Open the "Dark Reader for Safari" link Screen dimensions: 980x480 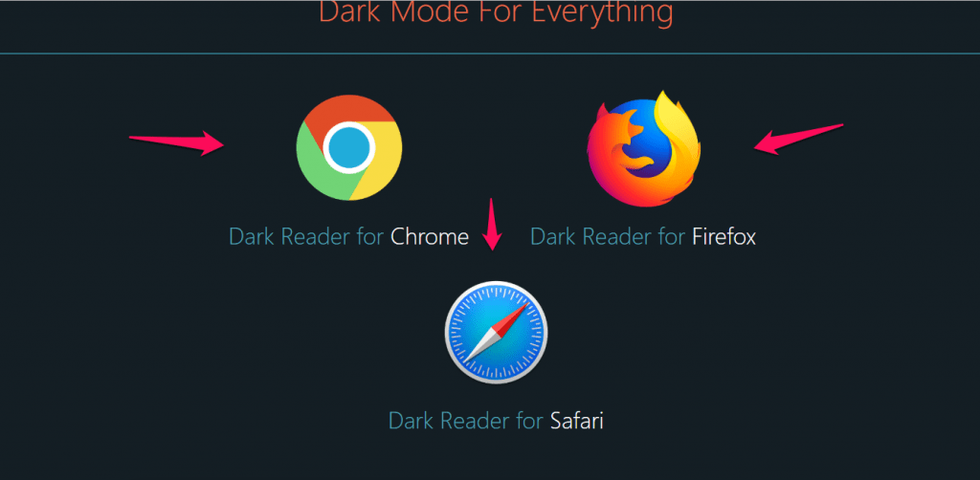coord(497,420)
